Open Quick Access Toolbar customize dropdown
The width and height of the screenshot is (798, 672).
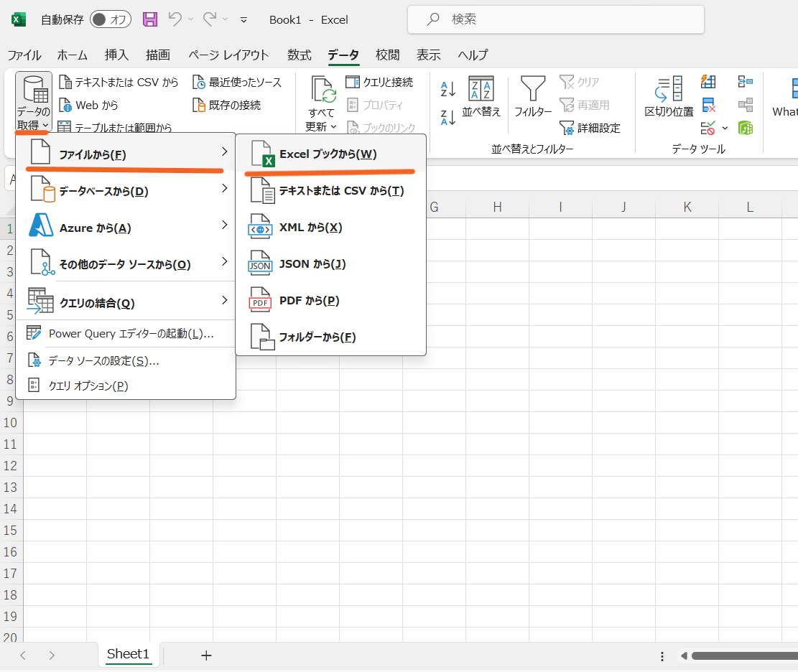point(243,20)
